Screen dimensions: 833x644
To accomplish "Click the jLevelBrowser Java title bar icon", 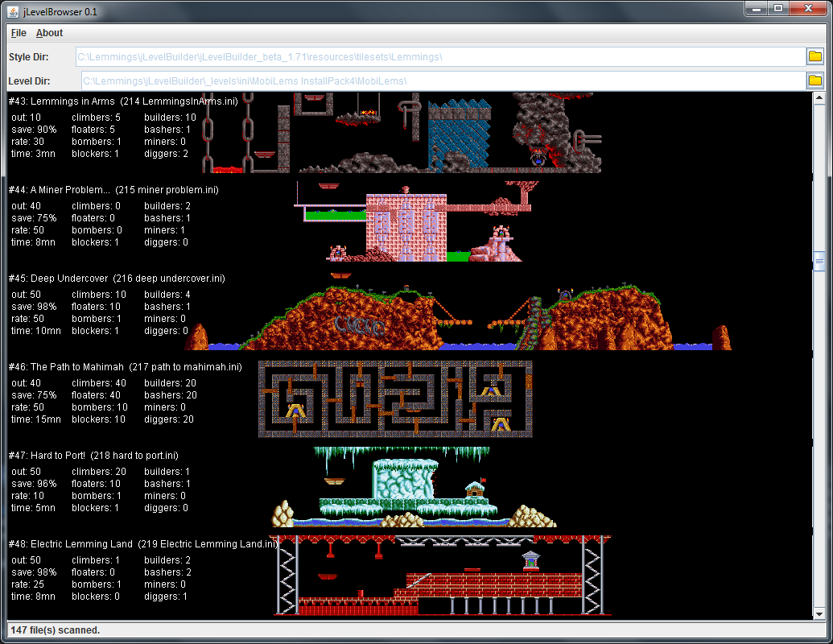I will pos(14,11).
